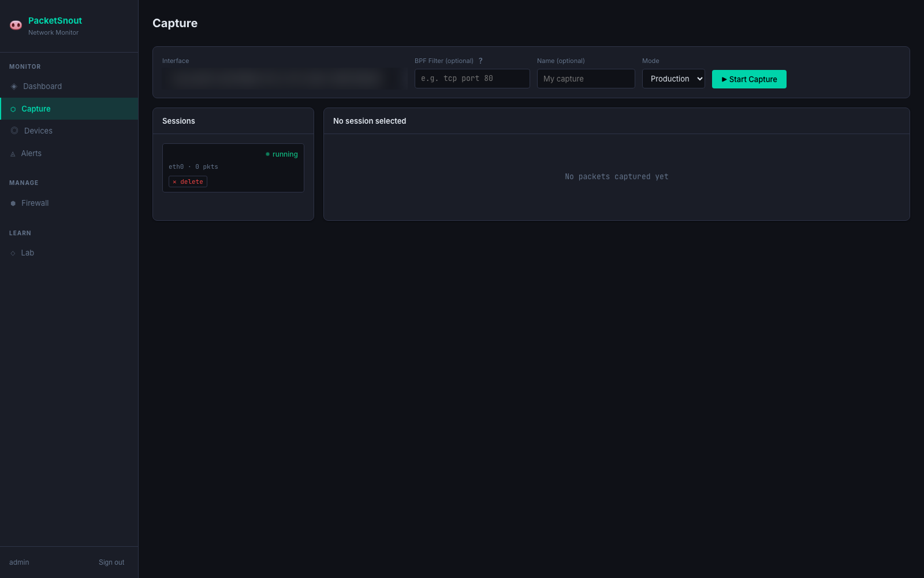Click the Capture circle icon in sidebar
Screen dimensions: 924x578
click(x=13, y=109)
